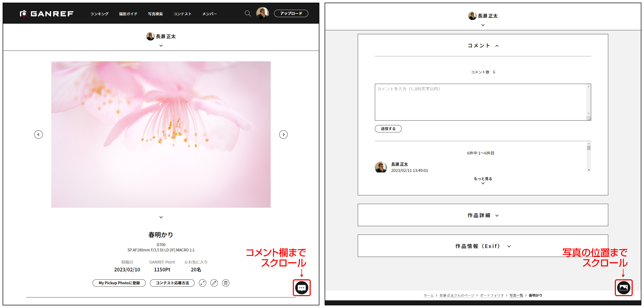644x308 pixels.
Task: Click the コメント数 6 text
Action: [x=483, y=72]
